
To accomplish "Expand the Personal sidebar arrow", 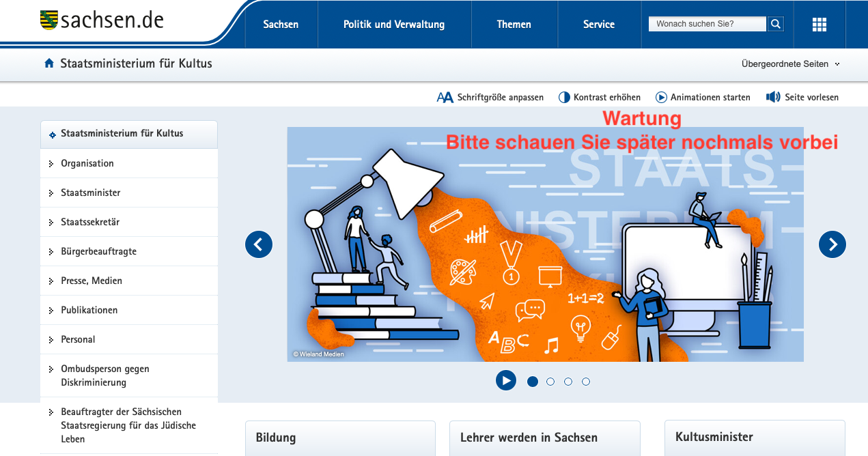I will (x=51, y=340).
